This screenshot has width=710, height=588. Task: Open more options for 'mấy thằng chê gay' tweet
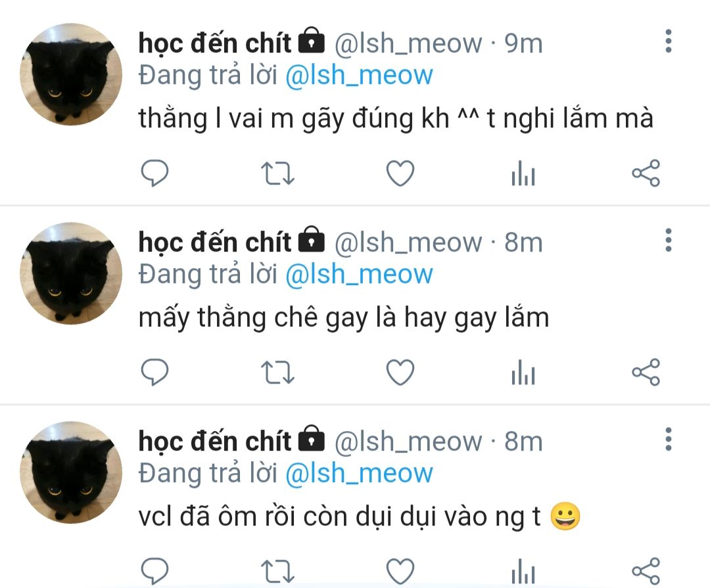(x=669, y=240)
